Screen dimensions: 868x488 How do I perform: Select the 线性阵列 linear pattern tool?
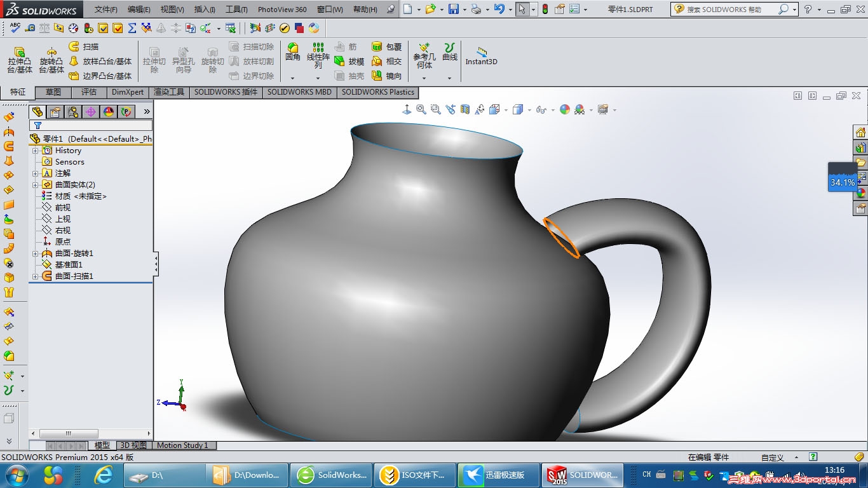click(x=318, y=56)
